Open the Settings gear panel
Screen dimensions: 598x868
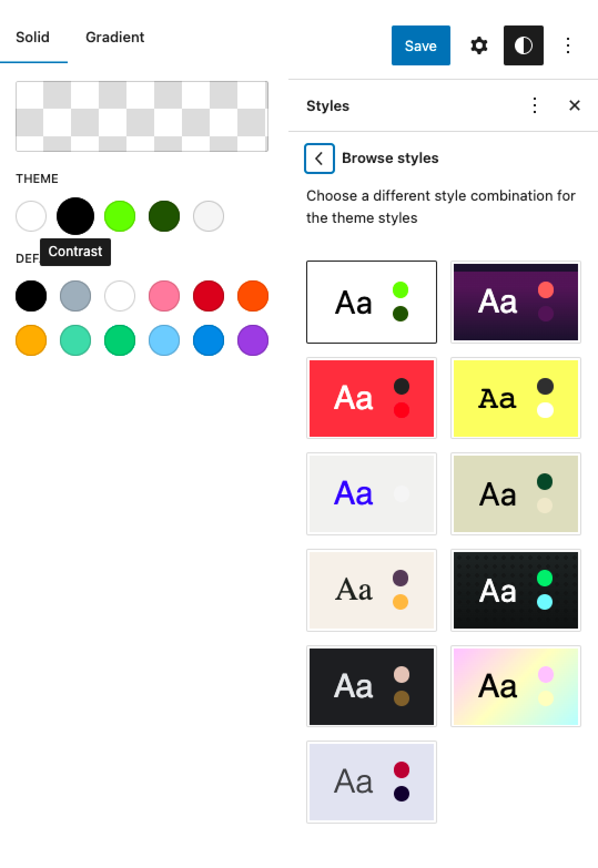pos(479,45)
